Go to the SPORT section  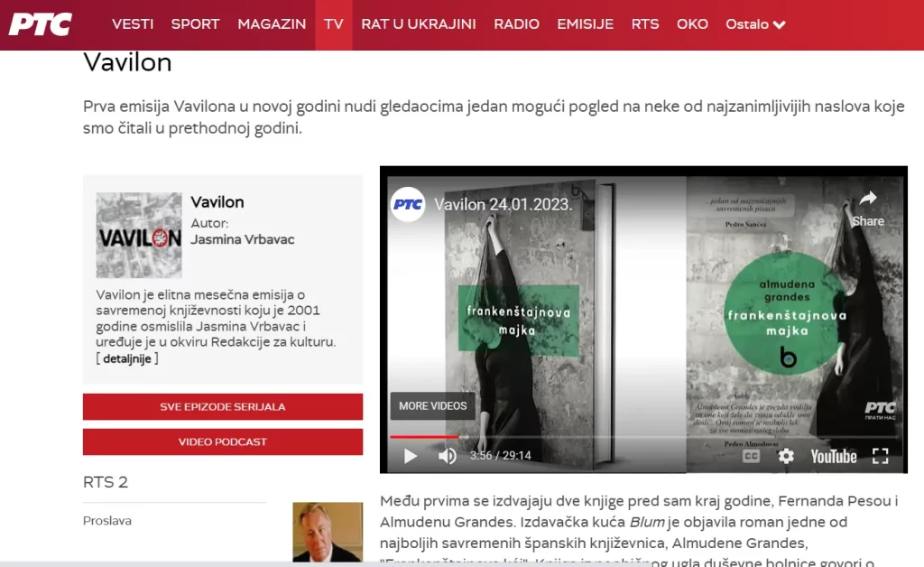[195, 24]
